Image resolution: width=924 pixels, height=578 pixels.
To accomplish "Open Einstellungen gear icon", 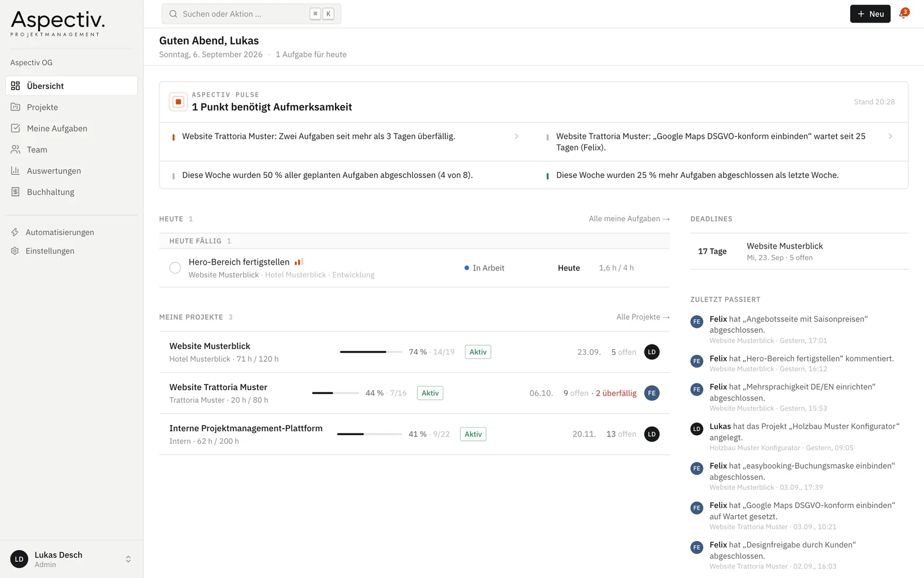I will pos(15,251).
